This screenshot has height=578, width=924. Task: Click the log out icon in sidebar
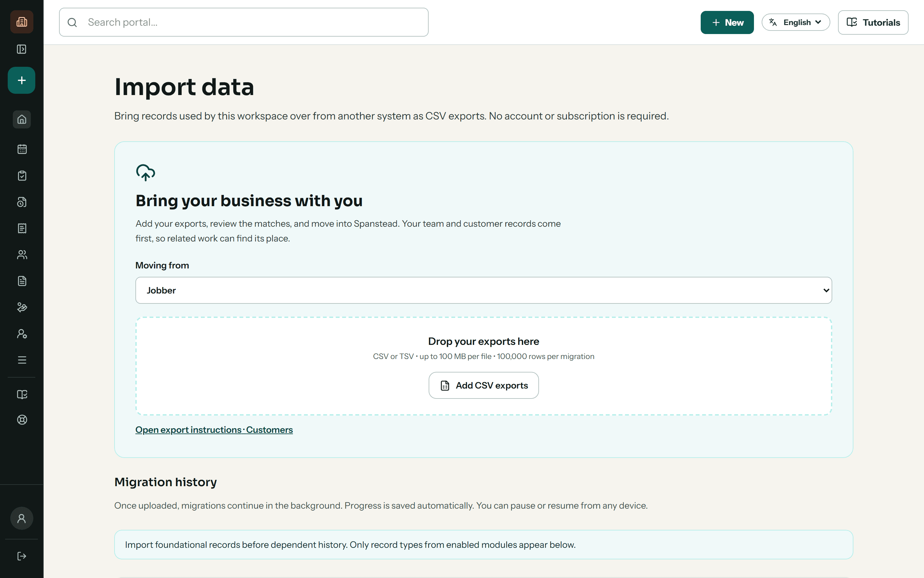(x=22, y=556)
